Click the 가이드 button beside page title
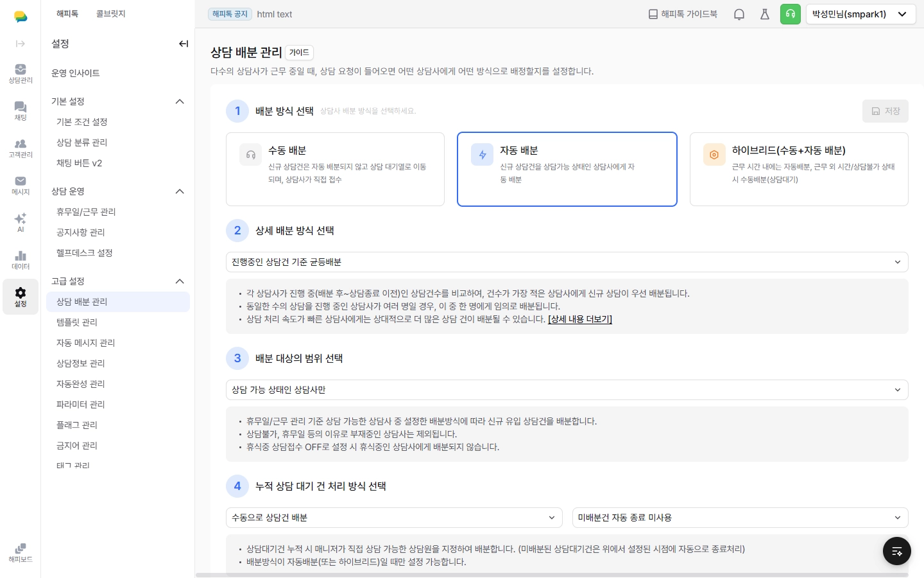Screen dimensions: 924x578 299,53
